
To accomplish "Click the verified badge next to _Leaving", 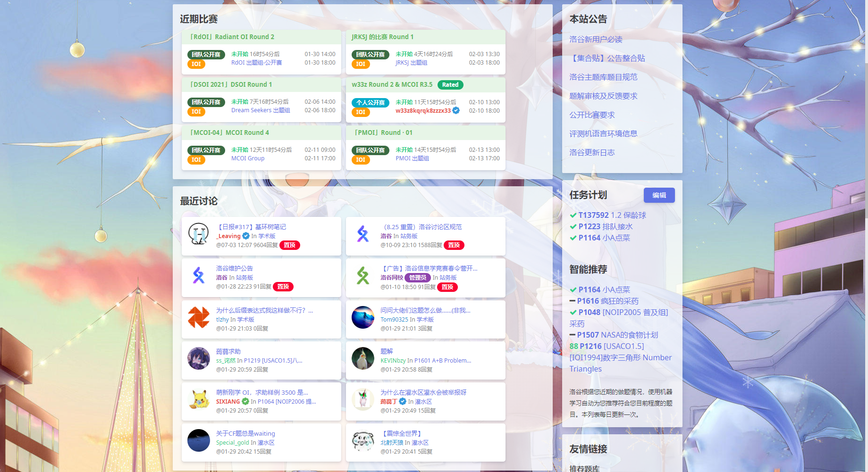I will 246,236.
